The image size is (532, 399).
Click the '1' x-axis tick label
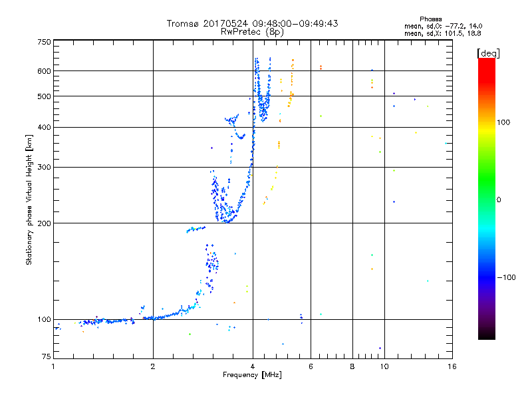[53, 366]
